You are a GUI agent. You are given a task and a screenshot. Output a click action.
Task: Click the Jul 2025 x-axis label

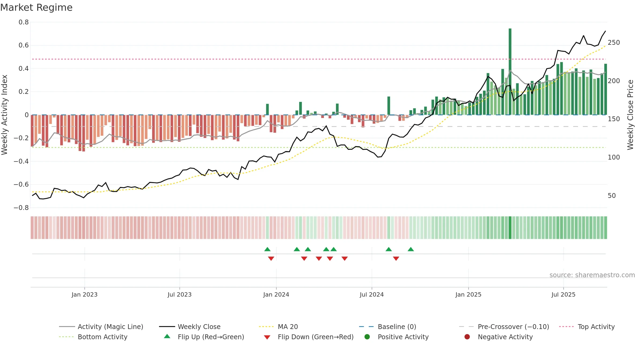click(563, 294)
